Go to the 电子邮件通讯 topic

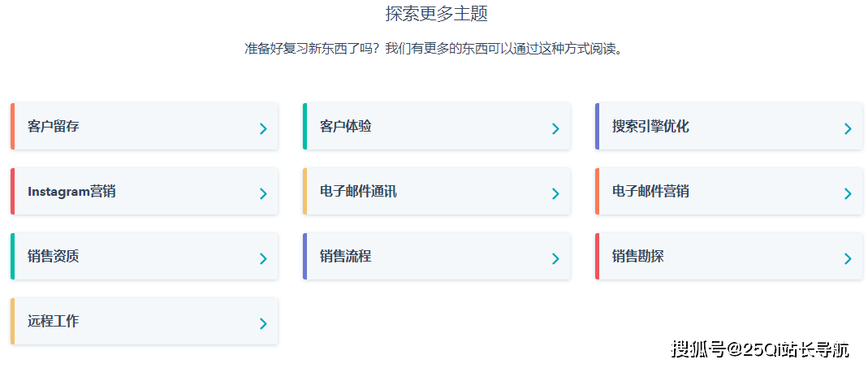point(358,192)
